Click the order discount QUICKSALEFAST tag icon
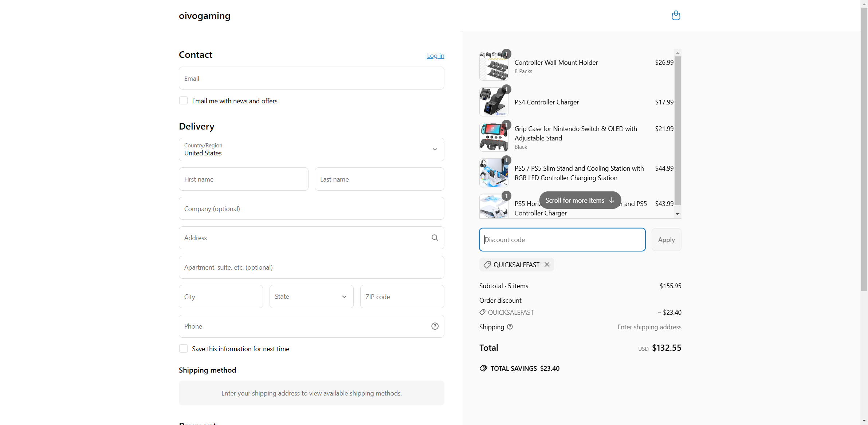This screenshot has height=425, width=868. pos(482,312)
